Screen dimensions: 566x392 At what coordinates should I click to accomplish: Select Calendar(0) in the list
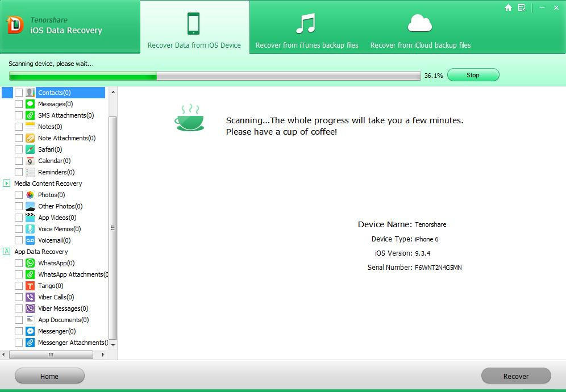click(54, 161)
